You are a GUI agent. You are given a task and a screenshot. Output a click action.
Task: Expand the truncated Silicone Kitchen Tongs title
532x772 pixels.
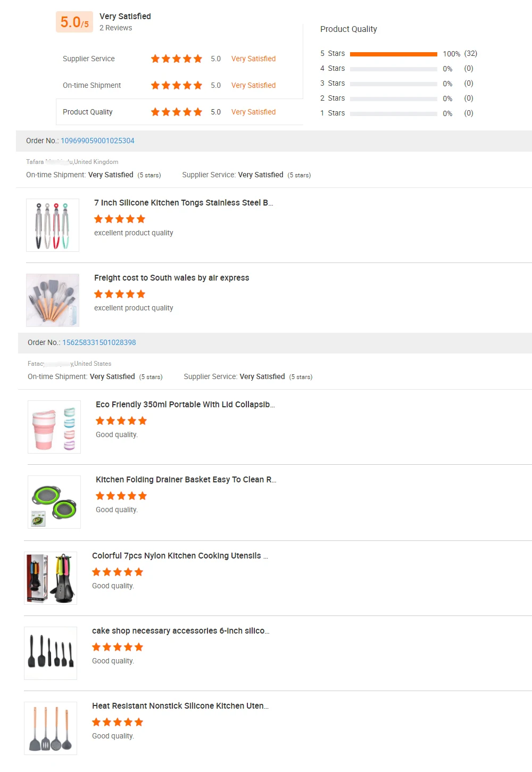[184, 203]
